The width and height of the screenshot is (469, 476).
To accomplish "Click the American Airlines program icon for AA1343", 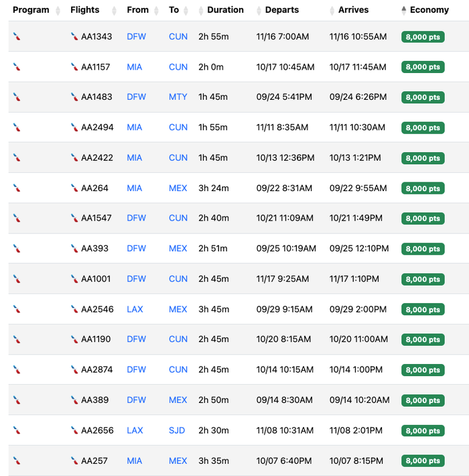I will [x=17, y=37].
